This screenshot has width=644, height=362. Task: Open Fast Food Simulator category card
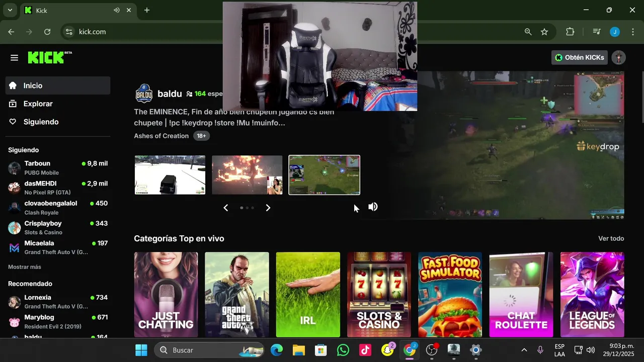(x=450, y=295)
